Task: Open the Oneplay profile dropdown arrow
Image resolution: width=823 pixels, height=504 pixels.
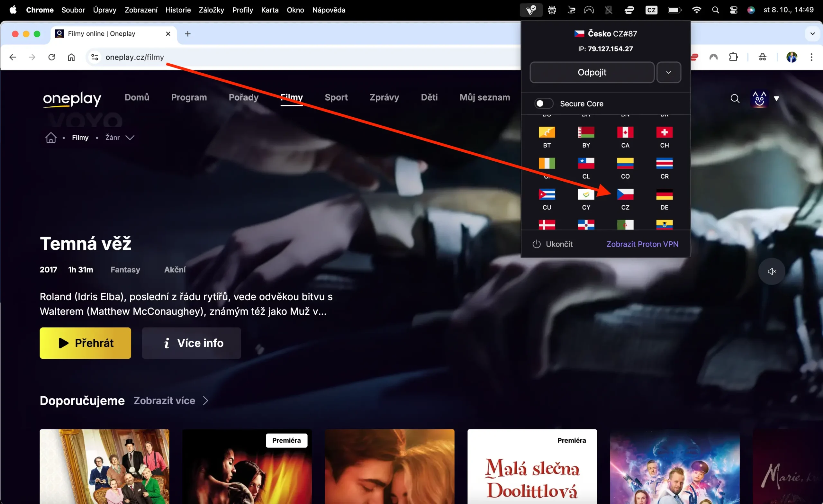Action: coord(777,98)
